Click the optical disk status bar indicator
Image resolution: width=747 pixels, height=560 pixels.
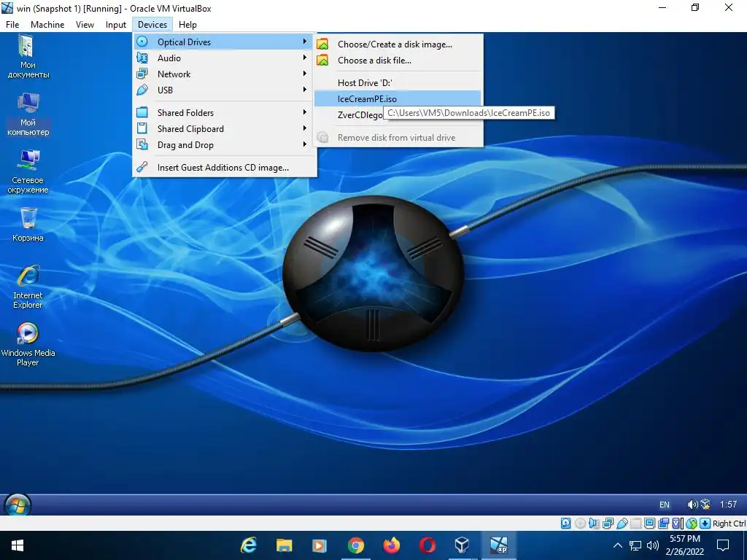click(x=580, y=524)
